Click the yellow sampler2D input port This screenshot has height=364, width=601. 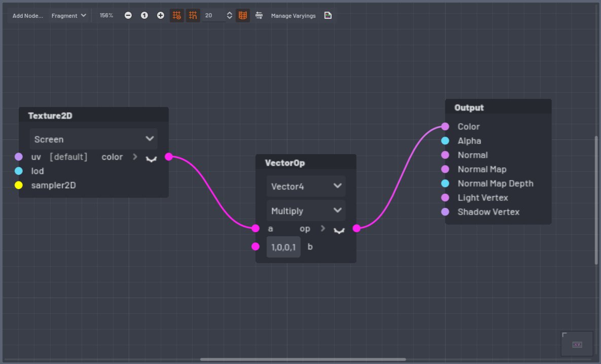pyautogui.click(x=19, y=185)
